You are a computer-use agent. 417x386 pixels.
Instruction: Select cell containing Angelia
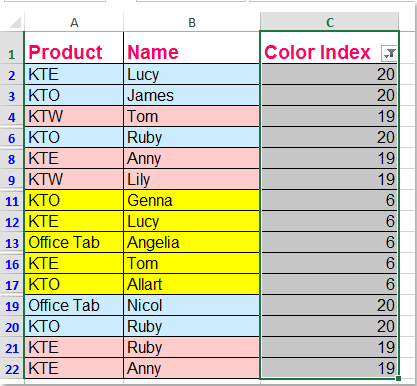[x=192, y=242]
